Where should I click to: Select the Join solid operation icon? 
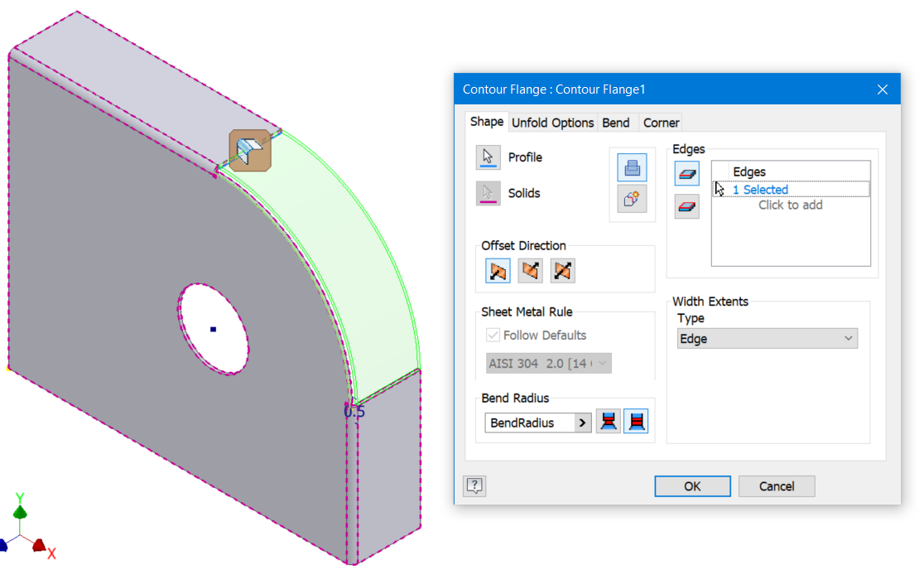(x=632, y=167)
